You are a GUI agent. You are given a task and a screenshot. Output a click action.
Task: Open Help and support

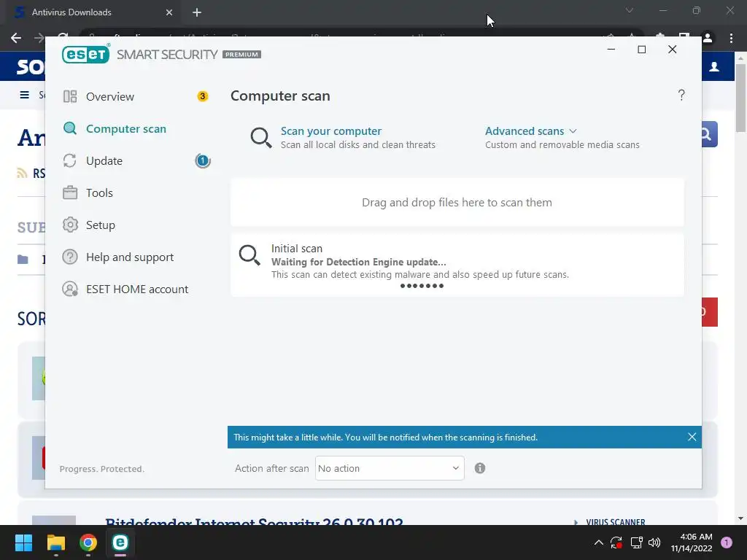coord(130,257)
